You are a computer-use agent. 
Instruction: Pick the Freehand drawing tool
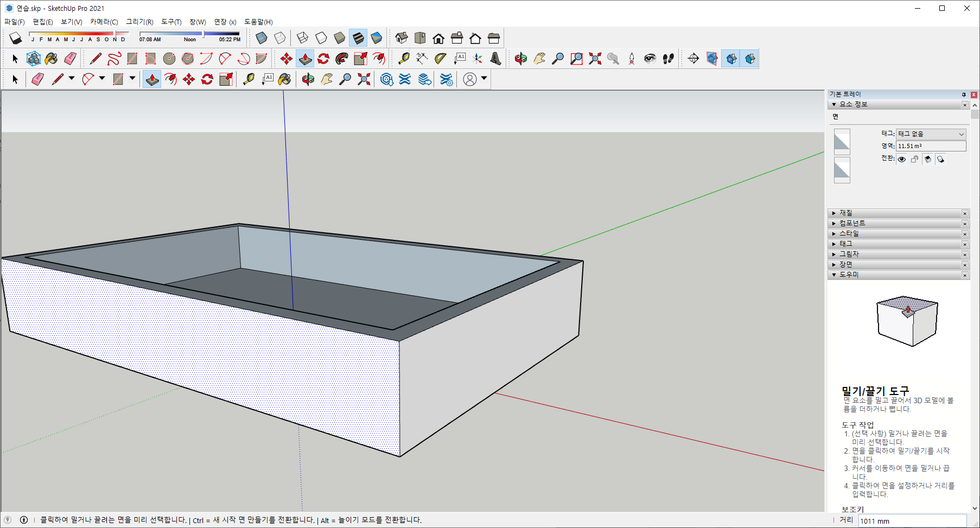coord(114,59)
